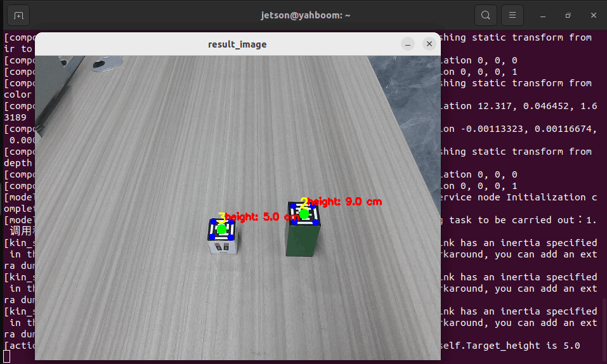Click the 'ation 12.317, 0.046452, 1.6' line
This screenshot has height=364, width=607.
[x=519, y=106]
